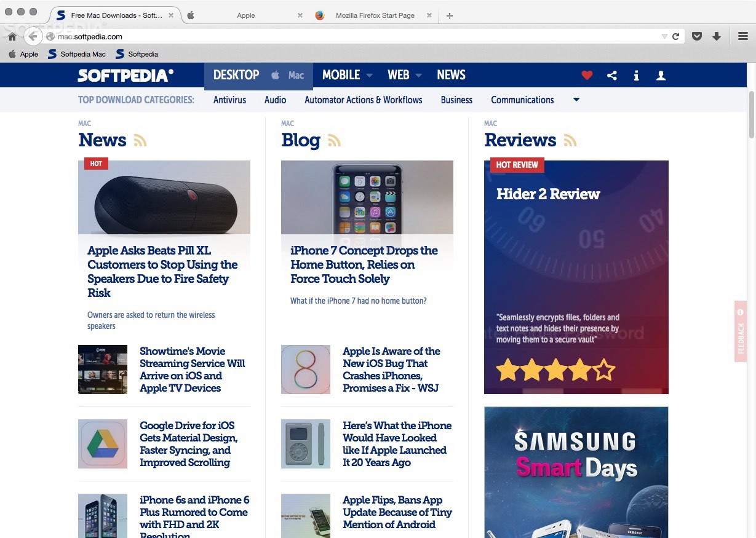Open the DESKTOP menu
The height and width of the screenshot is (538, 756).
(236, 75)
